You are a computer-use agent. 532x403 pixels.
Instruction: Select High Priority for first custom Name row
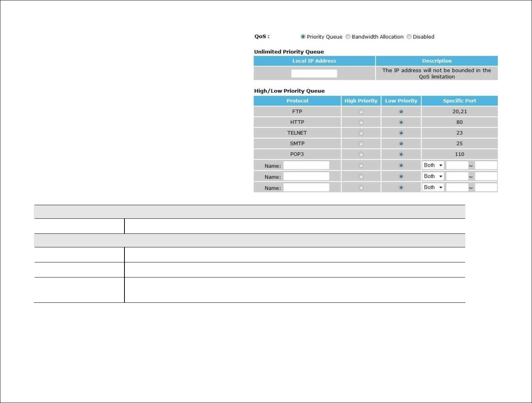tap(361, 166)
